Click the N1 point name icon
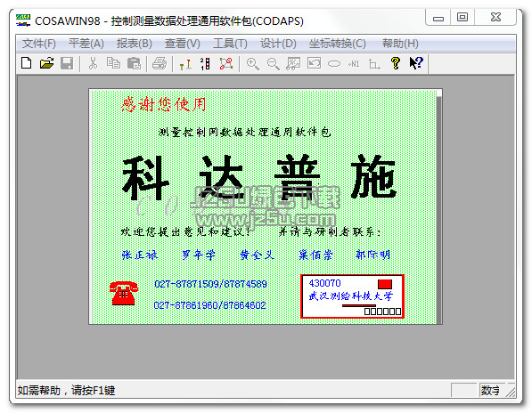 tap(354, 64)
